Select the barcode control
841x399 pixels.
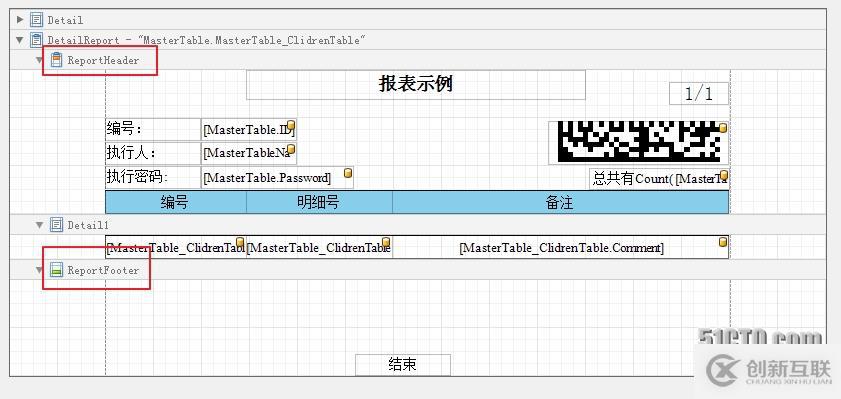[x=639, y=143]
